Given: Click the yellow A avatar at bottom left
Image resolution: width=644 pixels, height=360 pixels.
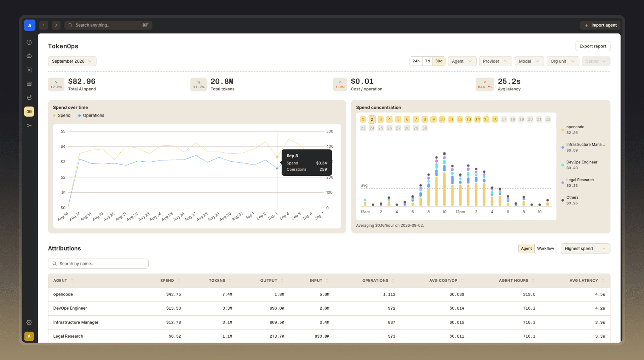Looking at the screenshot, I should pyautogui.click(x=29, y=336).
